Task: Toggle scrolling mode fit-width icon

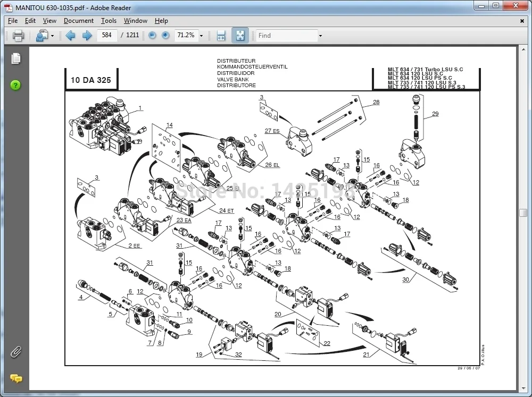Action: tap(221, 35)
